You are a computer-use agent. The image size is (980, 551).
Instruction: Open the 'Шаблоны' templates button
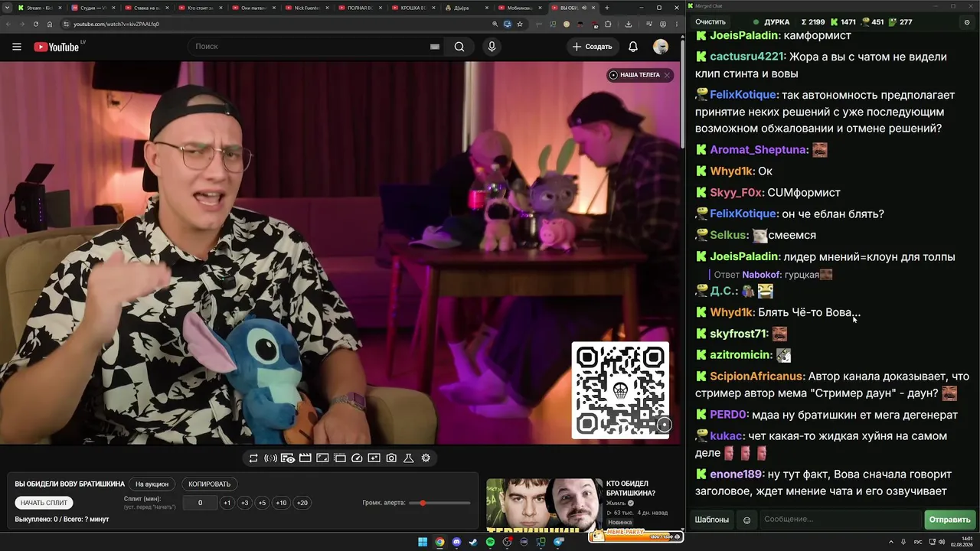(x=712, y=520)
